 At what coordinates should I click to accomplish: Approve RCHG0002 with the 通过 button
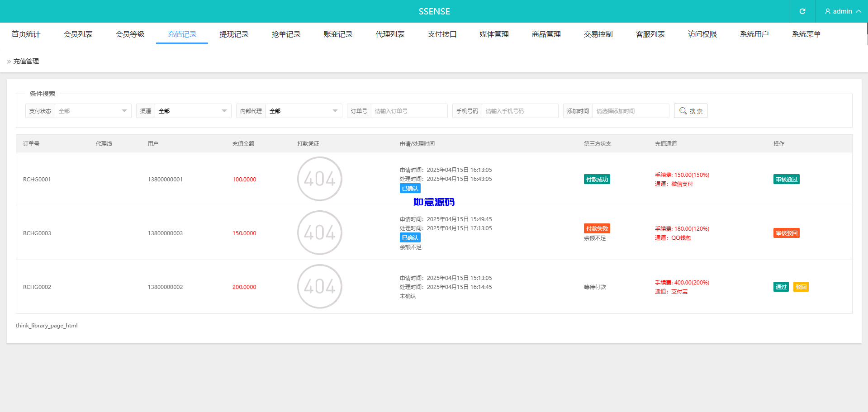781,287
